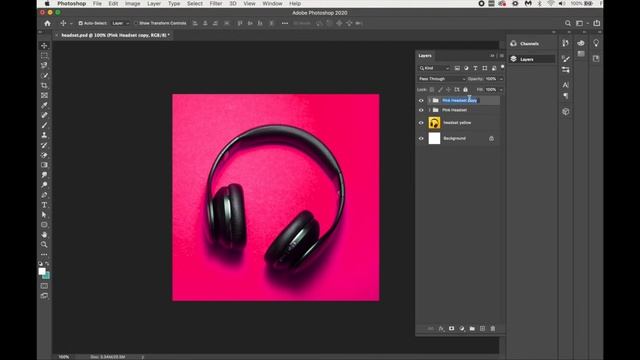The width and height of the screenshot is (640, 360).
Task: Select the Crop tool
Action: 44,85
